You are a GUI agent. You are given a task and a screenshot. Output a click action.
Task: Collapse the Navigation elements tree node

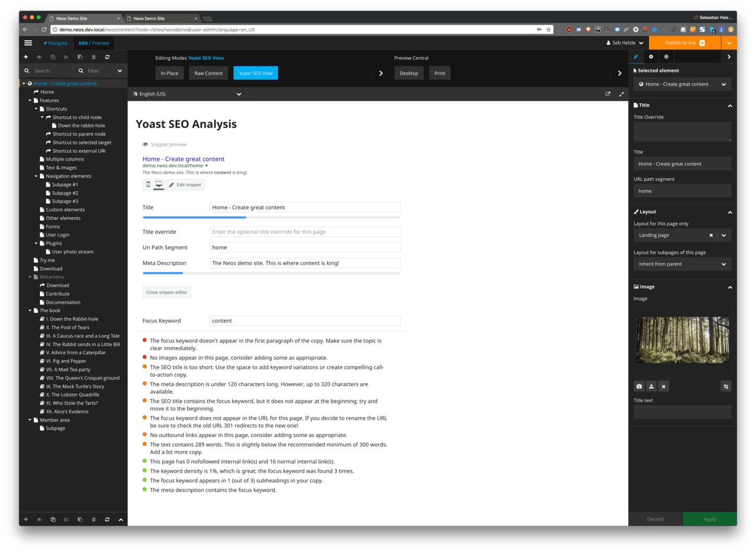[36, 176]
